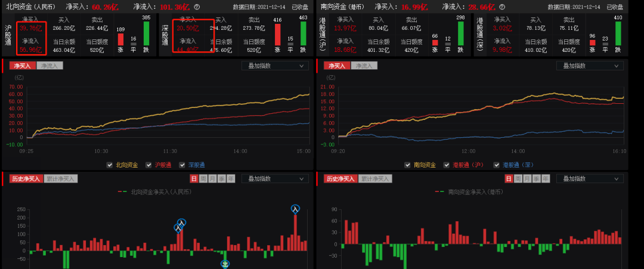Select 周 period button in northbound history
Viewport: 644px width, 269px height.
click(203, 178)
